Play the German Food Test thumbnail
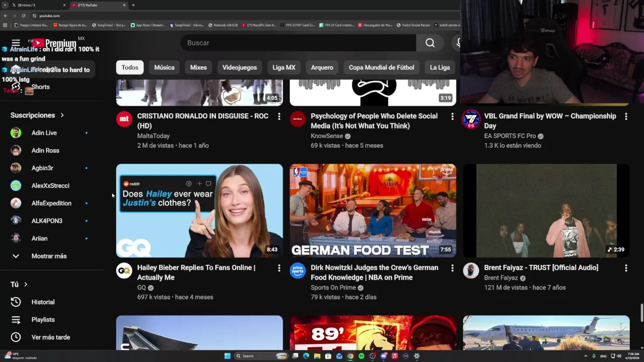Image resolution: width=644 pixels, height=362 pixels. tap(373, 211)
